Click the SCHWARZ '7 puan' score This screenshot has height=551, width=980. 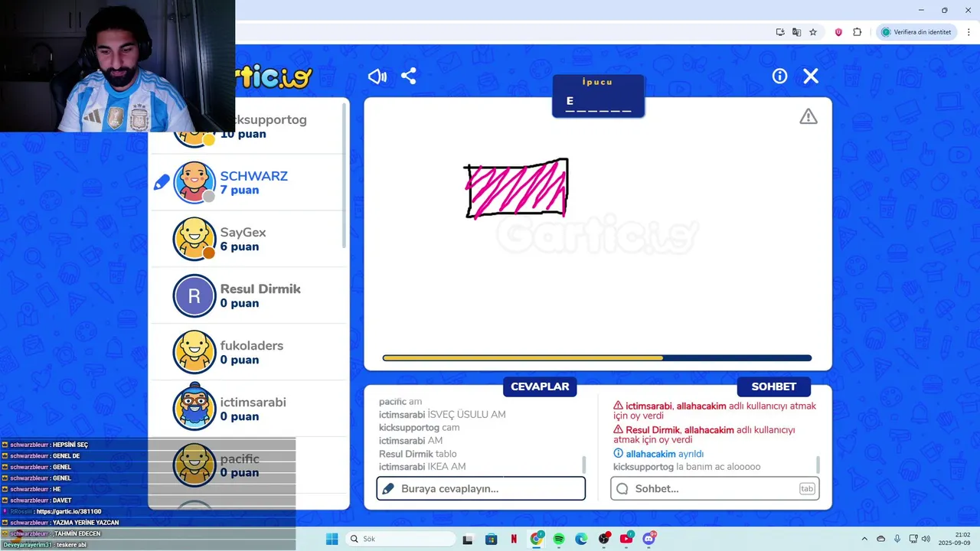coord(240,190)
